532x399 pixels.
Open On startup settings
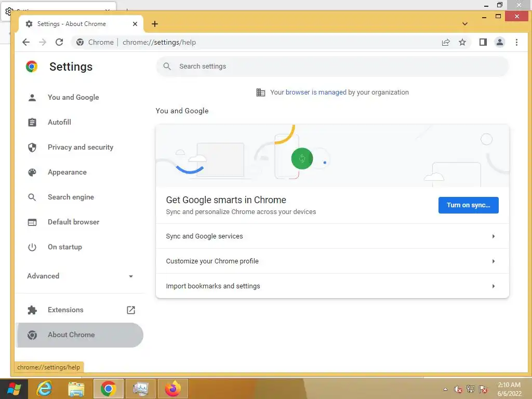[79, 247]
